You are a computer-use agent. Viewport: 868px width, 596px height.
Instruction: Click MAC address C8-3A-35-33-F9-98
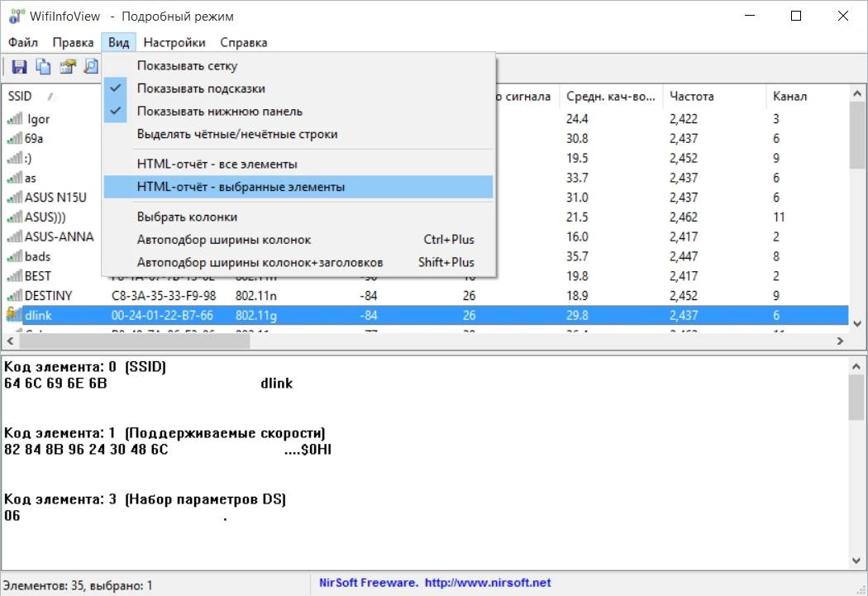click(164, 295)
